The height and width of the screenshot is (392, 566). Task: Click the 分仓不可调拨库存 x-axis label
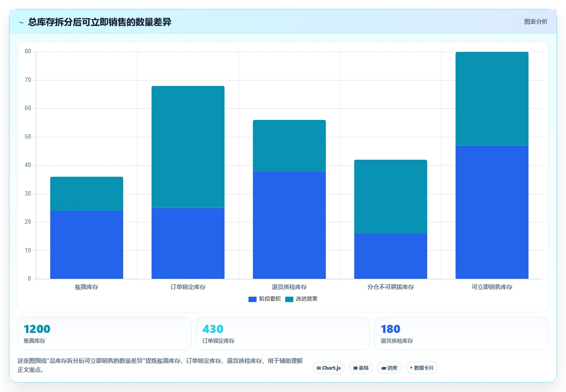click(x=390, y=287)
